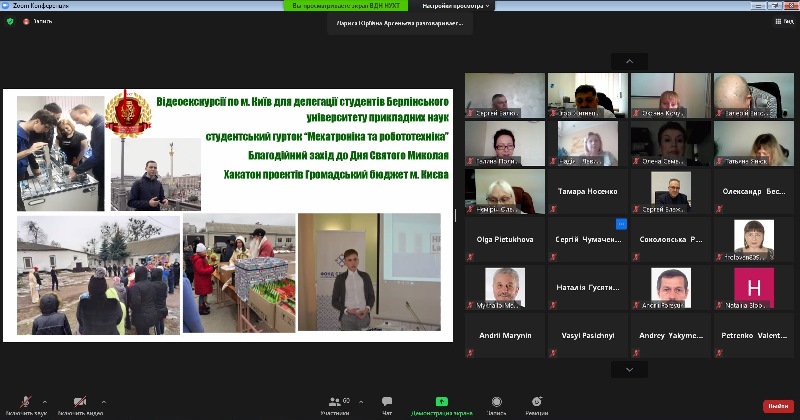The image size is (800, 420).
Task: Click green Share Screen button
Action: click(442, 406)
